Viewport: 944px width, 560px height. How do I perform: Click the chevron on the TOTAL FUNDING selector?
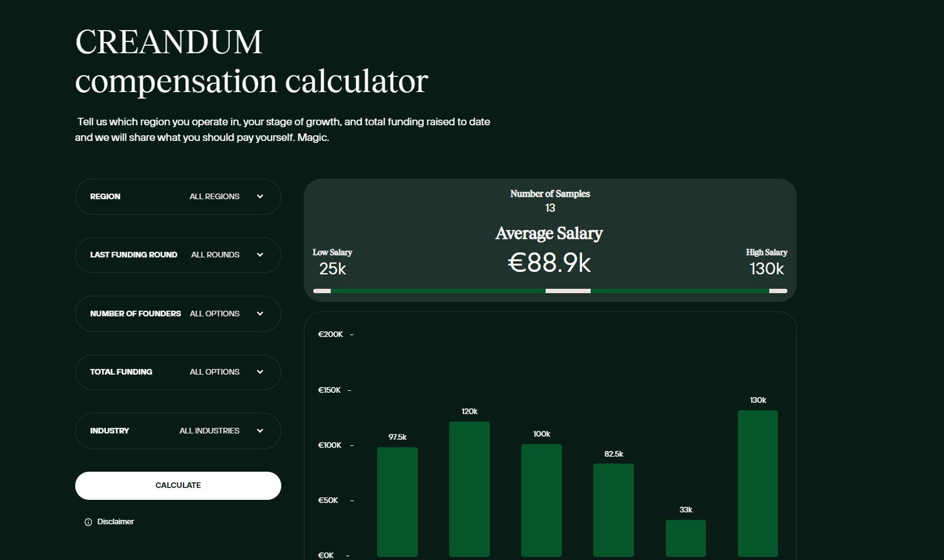(259, 371)
